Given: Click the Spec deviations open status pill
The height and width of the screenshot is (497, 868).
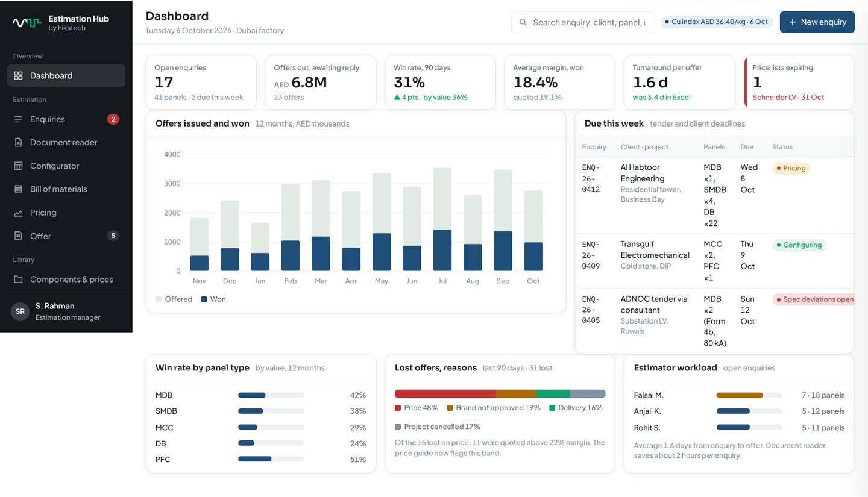Looking at the screenshot, I should (x=814, y=299).
